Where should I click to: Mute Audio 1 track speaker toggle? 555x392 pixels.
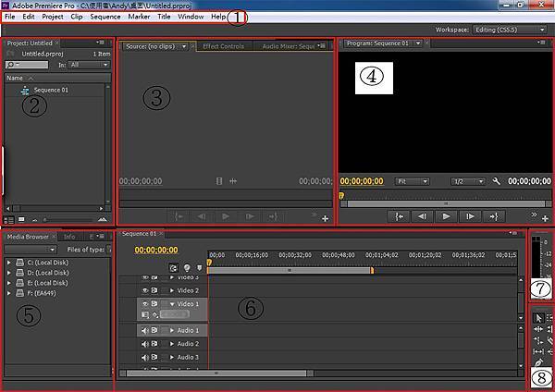145,330
